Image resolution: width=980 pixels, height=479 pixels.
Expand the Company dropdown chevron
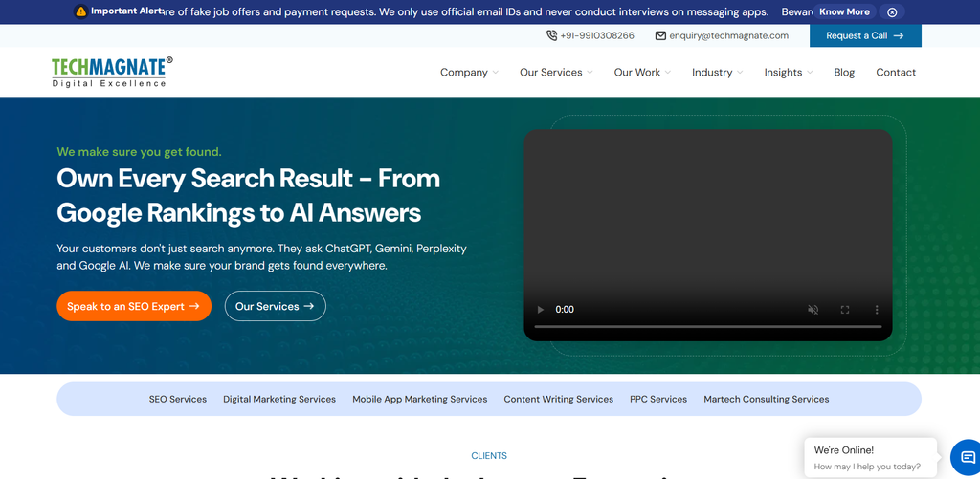coord(495,73)
